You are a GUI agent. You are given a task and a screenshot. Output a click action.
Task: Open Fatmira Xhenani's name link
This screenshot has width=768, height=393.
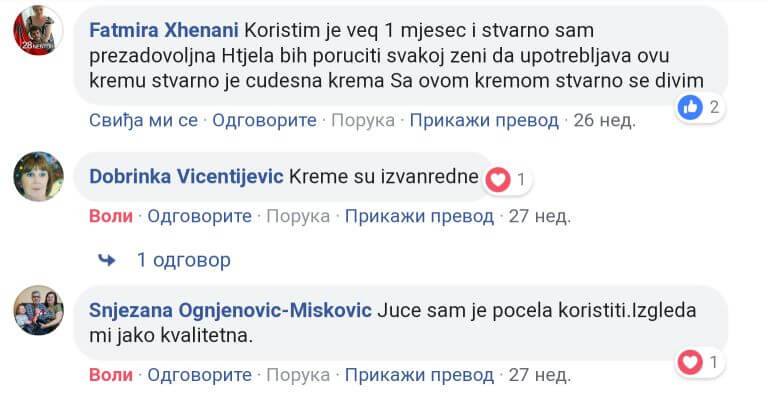tap(164, 30)
